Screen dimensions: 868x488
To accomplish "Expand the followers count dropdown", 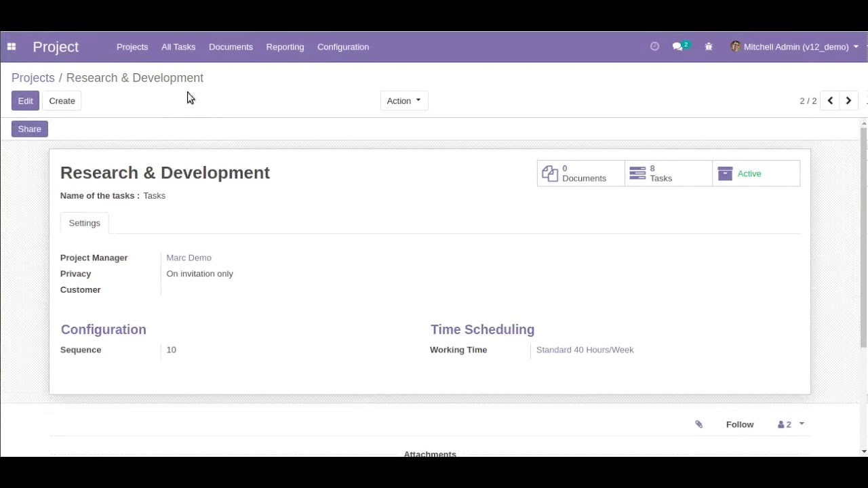I will [x=791, y=424].
